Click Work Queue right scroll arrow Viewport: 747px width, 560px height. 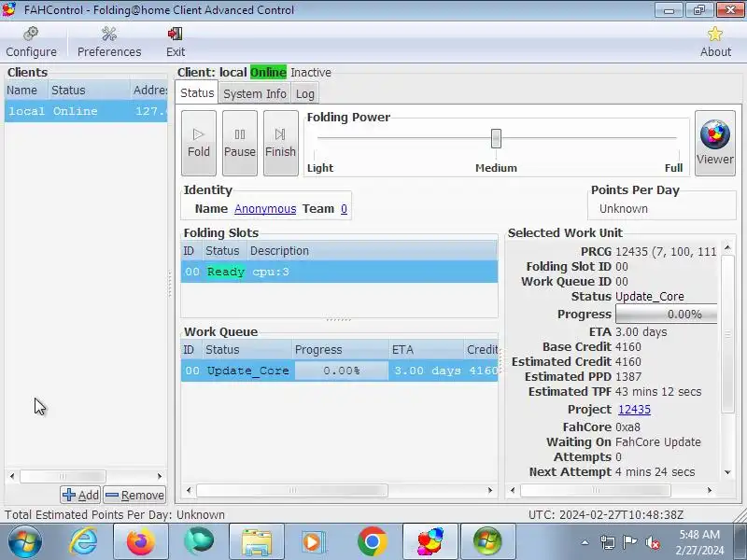pyautogui.click(x=490, y=490)
